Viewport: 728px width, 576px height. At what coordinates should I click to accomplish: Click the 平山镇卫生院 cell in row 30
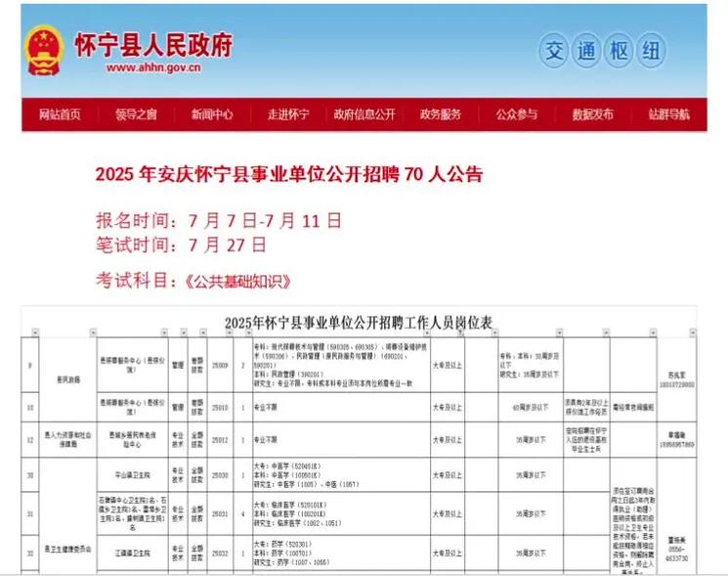pyautogui.click(x=132, y=475)
